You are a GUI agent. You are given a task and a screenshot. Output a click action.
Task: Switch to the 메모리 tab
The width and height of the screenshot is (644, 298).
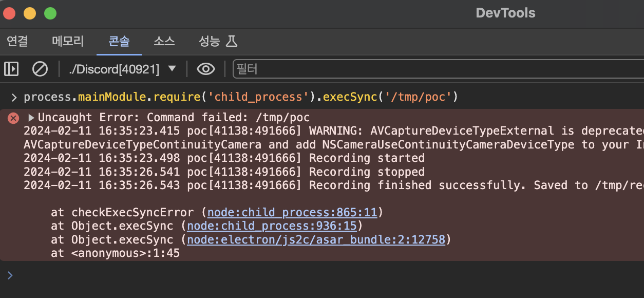68,42
